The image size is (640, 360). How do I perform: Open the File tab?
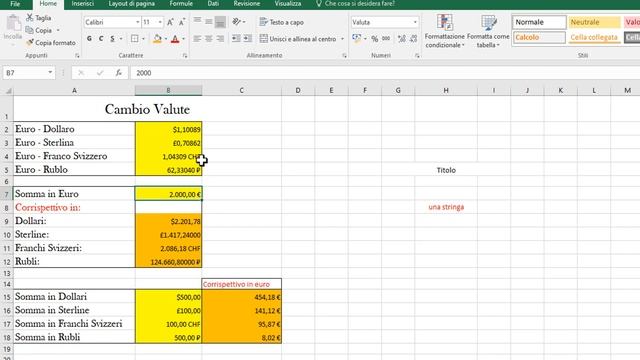(x=15, y=4)
